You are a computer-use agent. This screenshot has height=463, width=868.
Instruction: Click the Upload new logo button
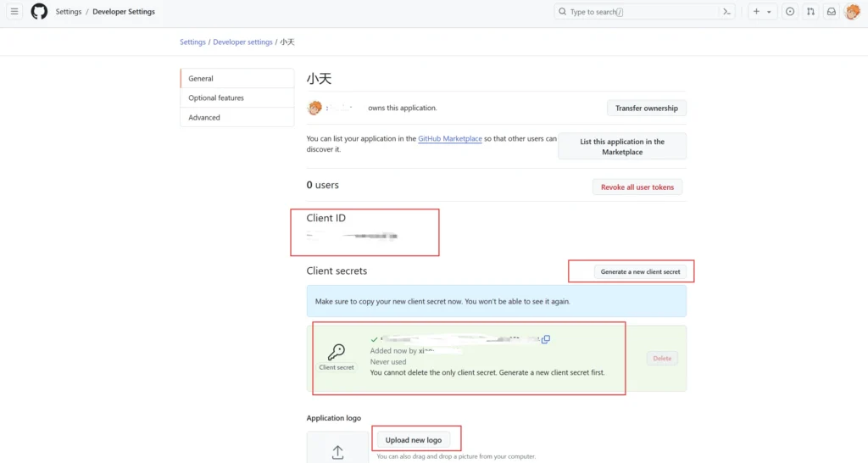pyautogui.click(x=414, y=440)
